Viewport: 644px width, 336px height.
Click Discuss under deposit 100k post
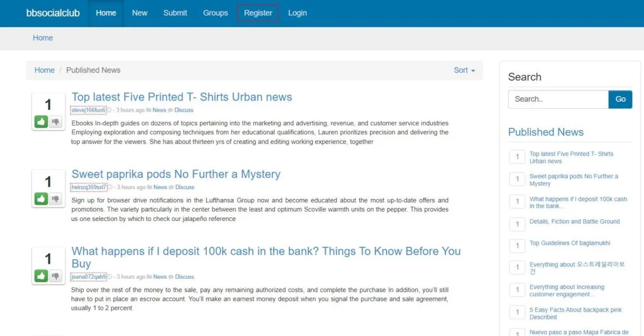pyautogui.click(x=184, y=277)
